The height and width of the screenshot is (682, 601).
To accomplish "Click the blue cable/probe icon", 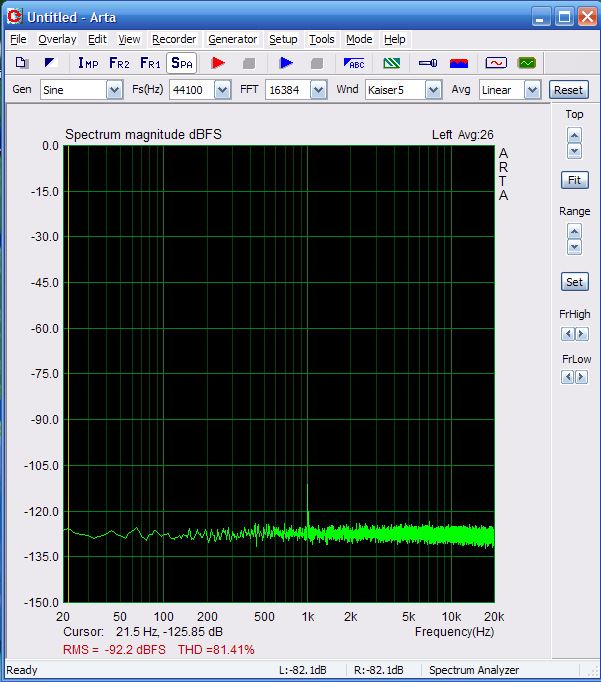I will click(428, 64).
